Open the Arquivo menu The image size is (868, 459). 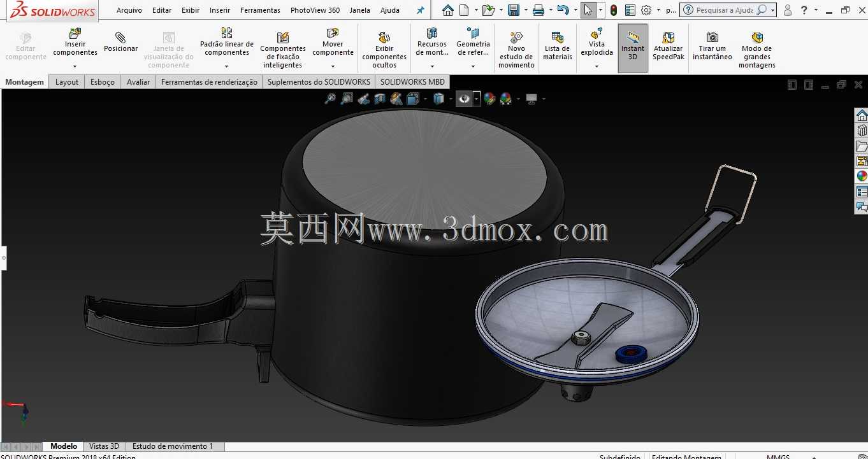pos(129,10)
